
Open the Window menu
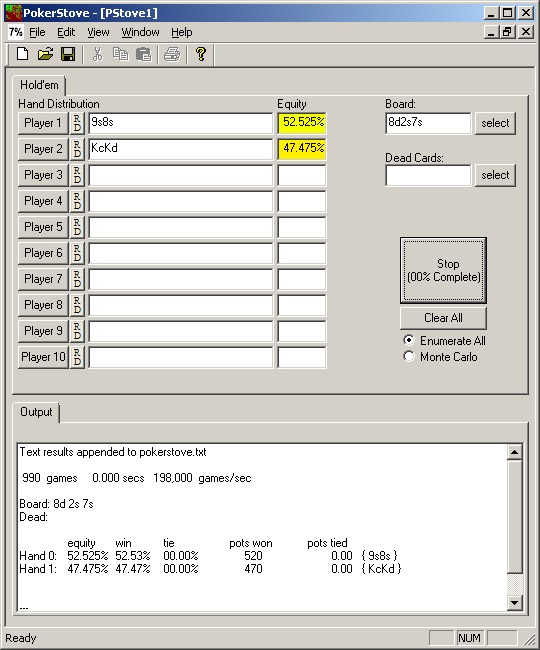coord(140,32)
